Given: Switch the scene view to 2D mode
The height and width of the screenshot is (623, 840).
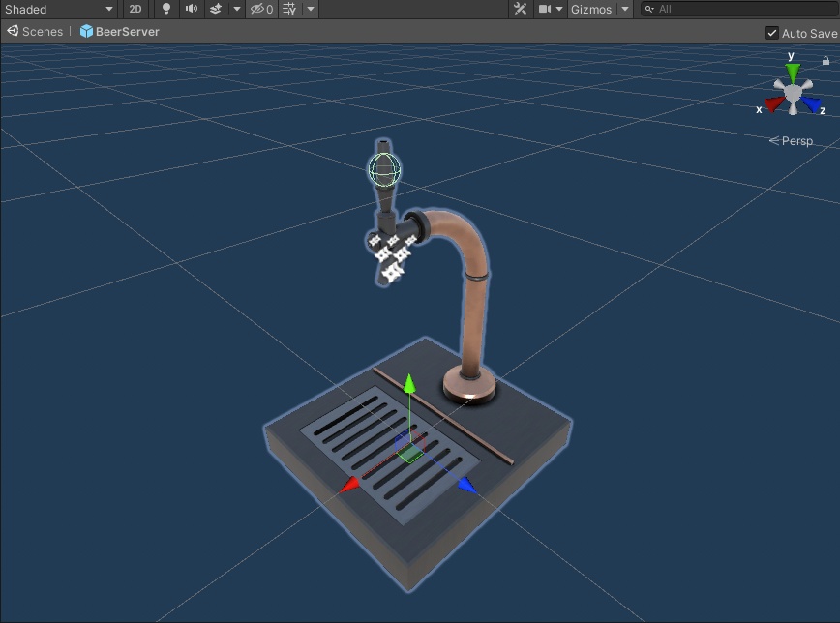Looking at the screenshot, I should click(135, 9).
